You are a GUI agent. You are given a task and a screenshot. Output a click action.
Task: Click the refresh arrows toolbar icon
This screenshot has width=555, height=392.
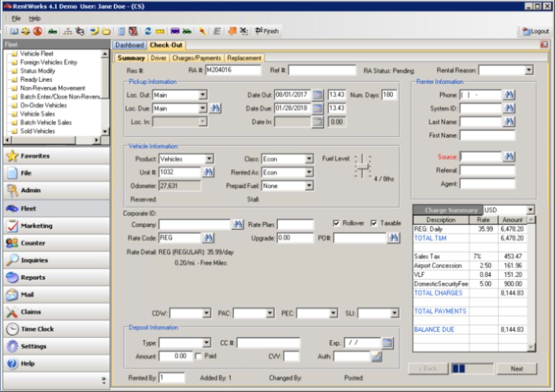(148, 31)
